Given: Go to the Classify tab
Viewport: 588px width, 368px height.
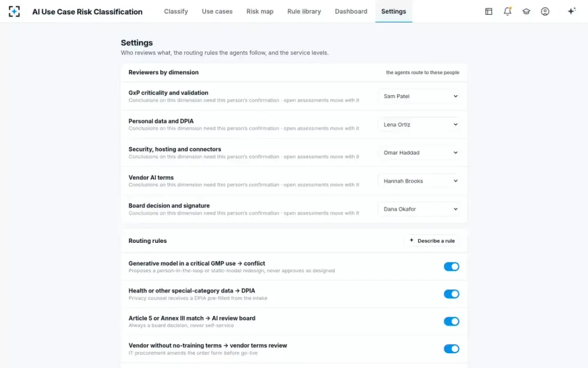Looking at the screenshot, I should (x=176, y=11).
